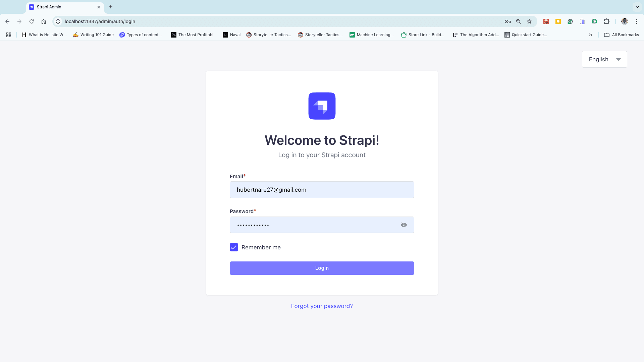Open the Naval bookmark
The width and height of the screenshot is (644, 362).
[232, 35]
